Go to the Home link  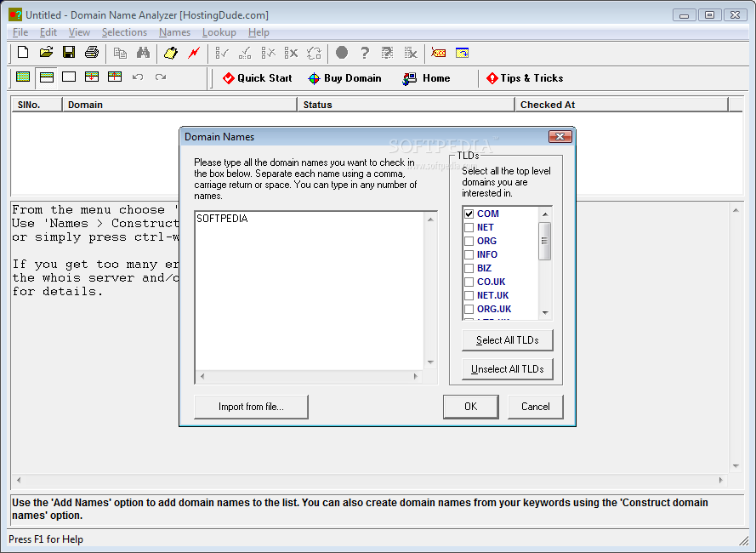pos(426,78)
